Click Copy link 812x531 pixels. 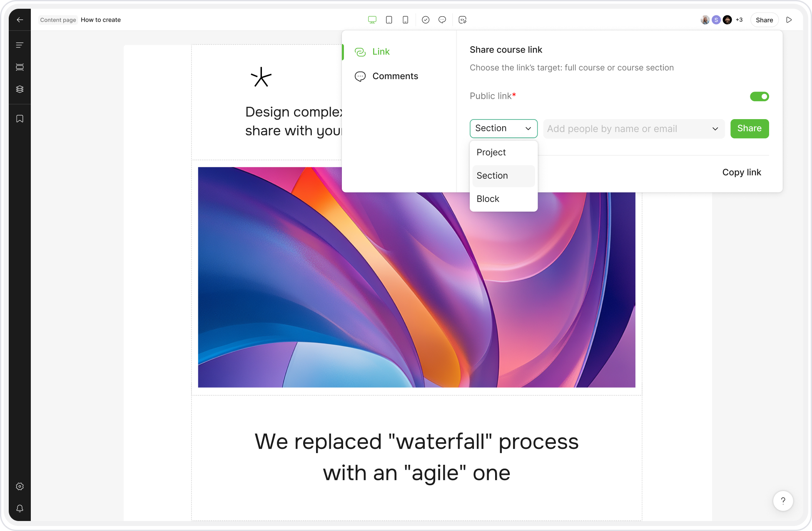tap(741, 172)
